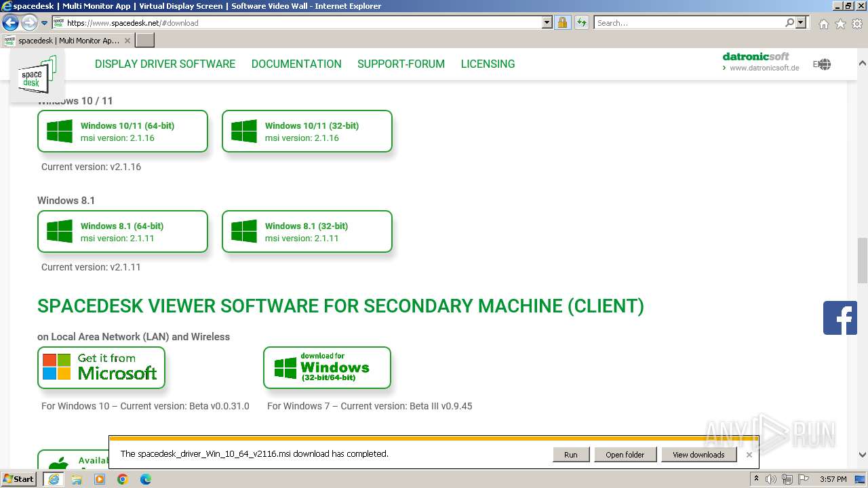Select the spacedesk browser tab

pos(68,40)
